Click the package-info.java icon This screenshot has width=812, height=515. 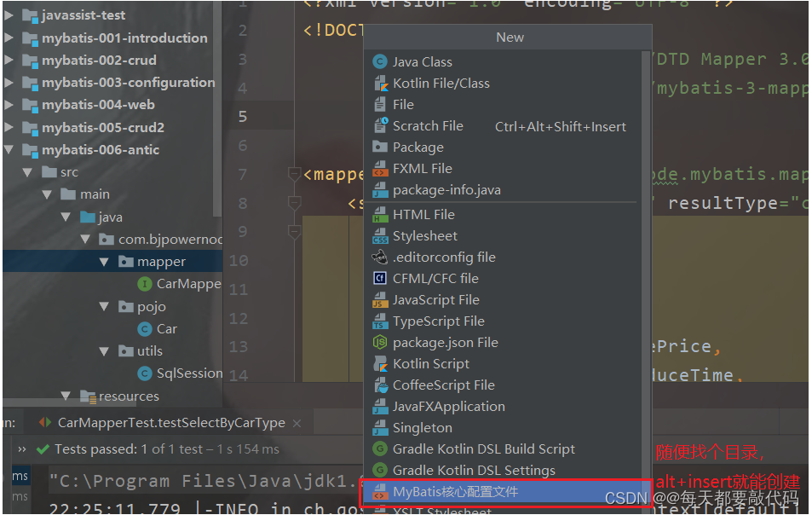click(381, 189)
